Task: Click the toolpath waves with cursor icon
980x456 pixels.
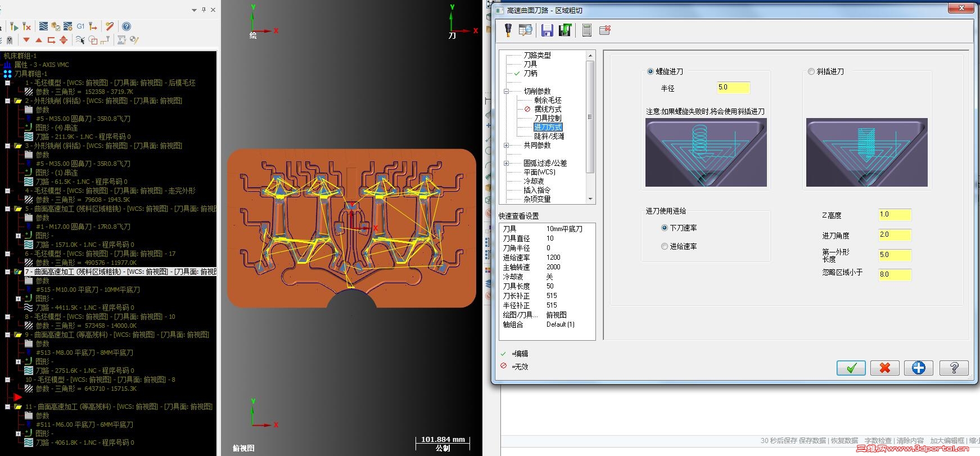Action: tap(80, 40)
